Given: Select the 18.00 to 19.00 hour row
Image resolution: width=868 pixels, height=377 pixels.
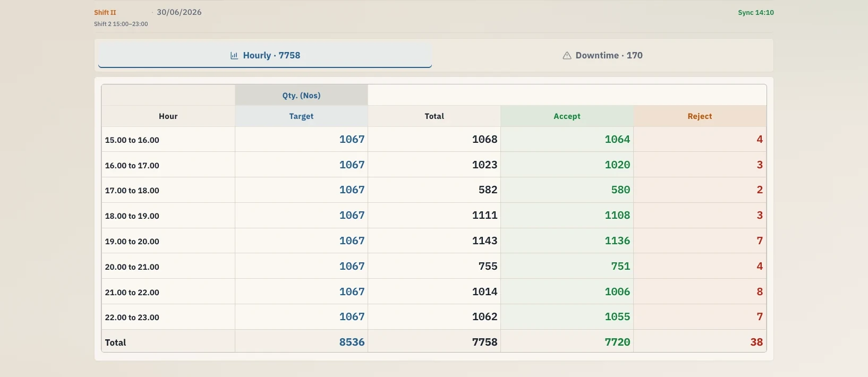Looking at the screenshot, I should [434, 216].
